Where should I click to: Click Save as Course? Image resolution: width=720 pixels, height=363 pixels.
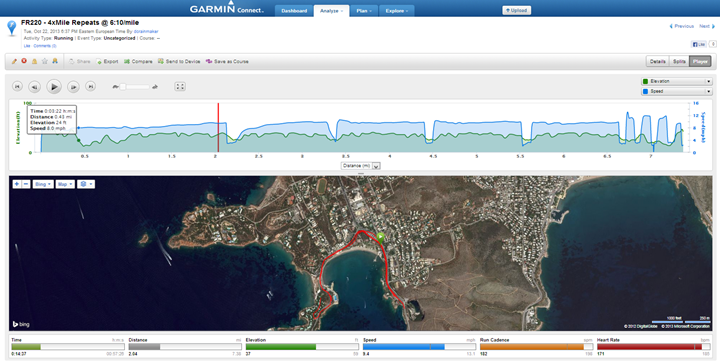pos(227,61)
